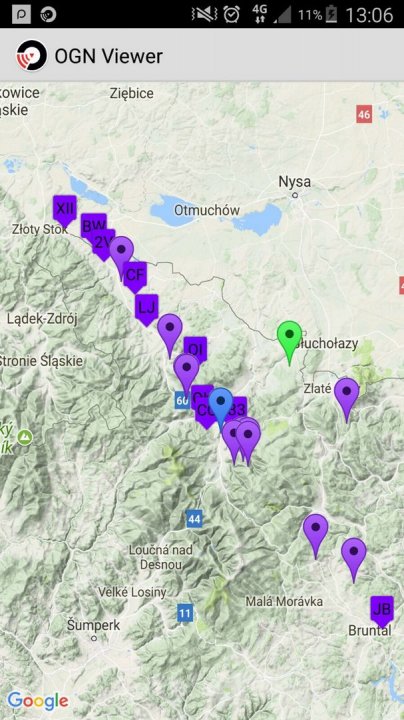Tap the purple pin beside Zlaté
Image resolution: width=404 pixels, height=720 pixels.
pyautogui.click(x=347, y=399)
